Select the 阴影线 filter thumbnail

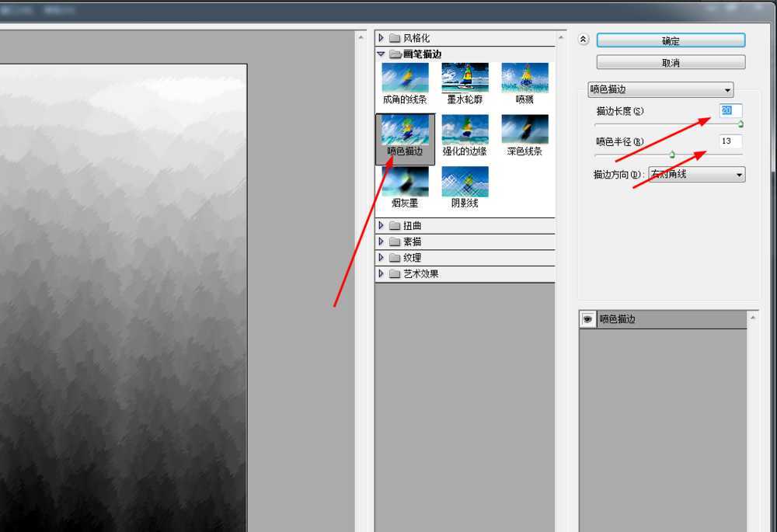point(465,181)
